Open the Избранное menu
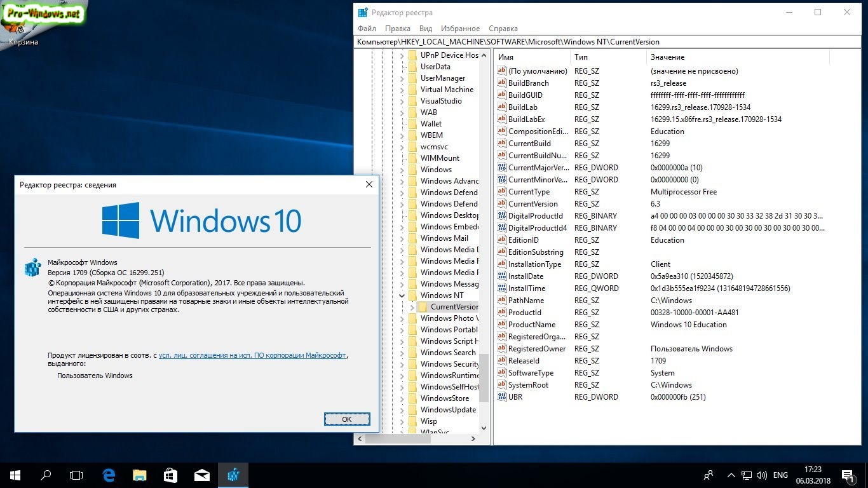The height and width of the screenshot is (488, 868). pyautogui.click(x=460, y=29)
